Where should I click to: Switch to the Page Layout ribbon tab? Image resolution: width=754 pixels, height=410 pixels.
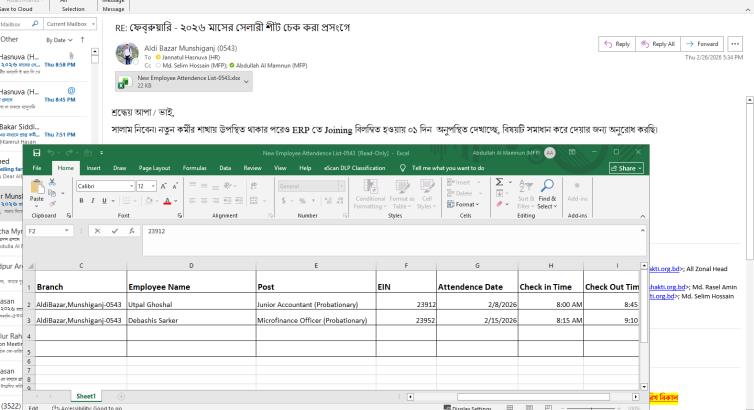click(155, 169)
